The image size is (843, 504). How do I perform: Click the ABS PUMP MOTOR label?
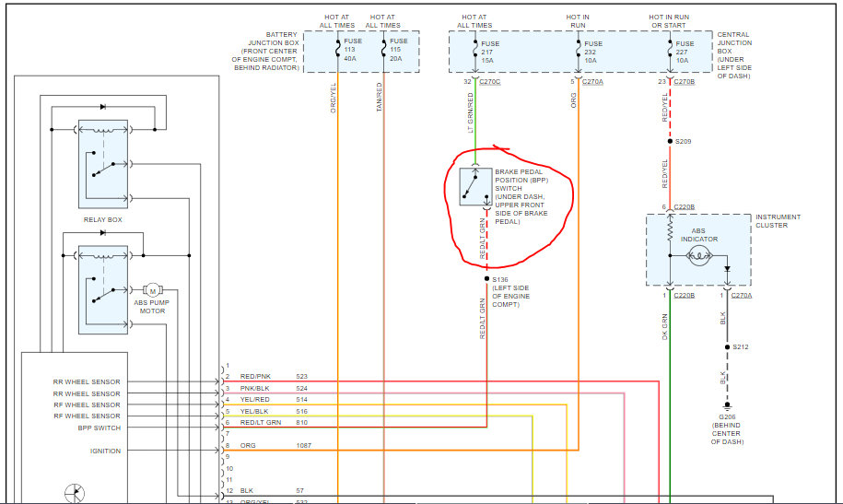pos(152,307)
